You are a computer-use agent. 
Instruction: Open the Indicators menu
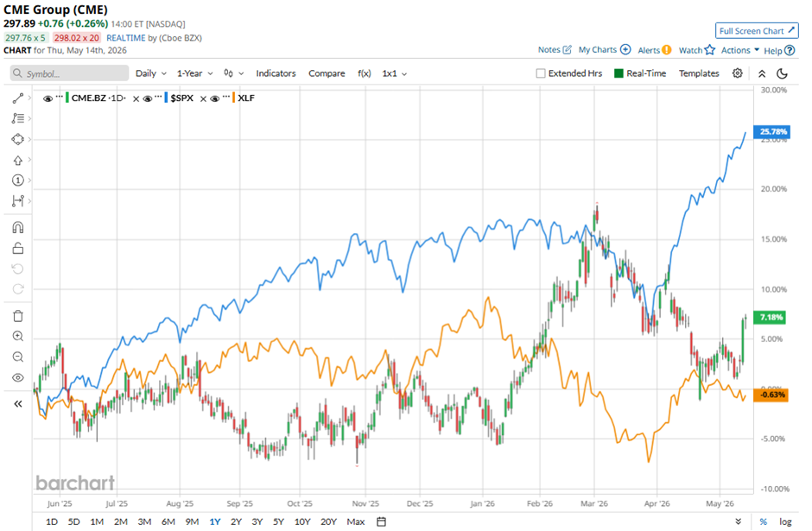276,73
